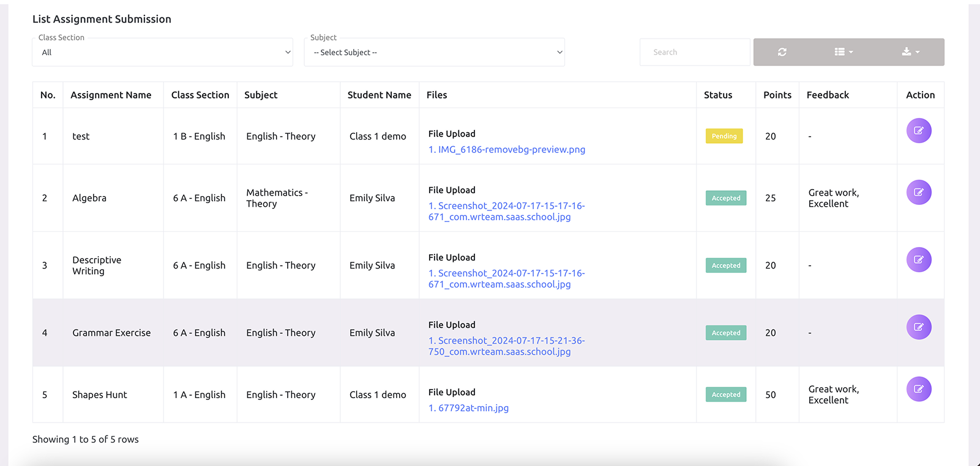Click the yellow Pending status badge
Viewport: 980px width, 466px height.
click(724, 136)
